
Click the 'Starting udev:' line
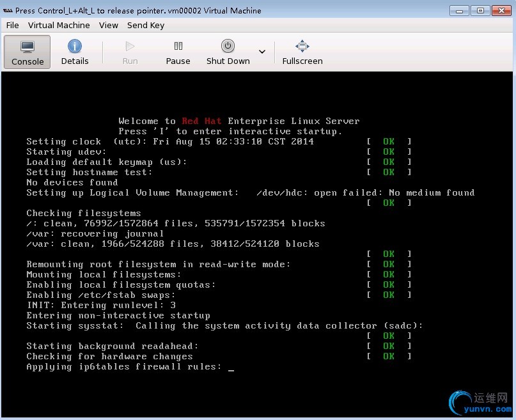[66, 152]
